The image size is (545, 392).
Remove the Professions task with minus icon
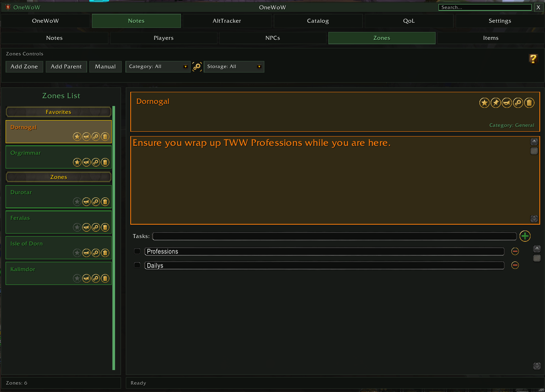pyautogui.click(x=515, y=251)
